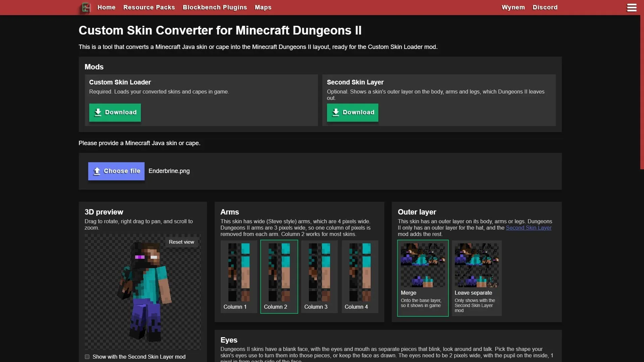
Task: Download the Second Skin Layer mod
Action: point(353,112)
